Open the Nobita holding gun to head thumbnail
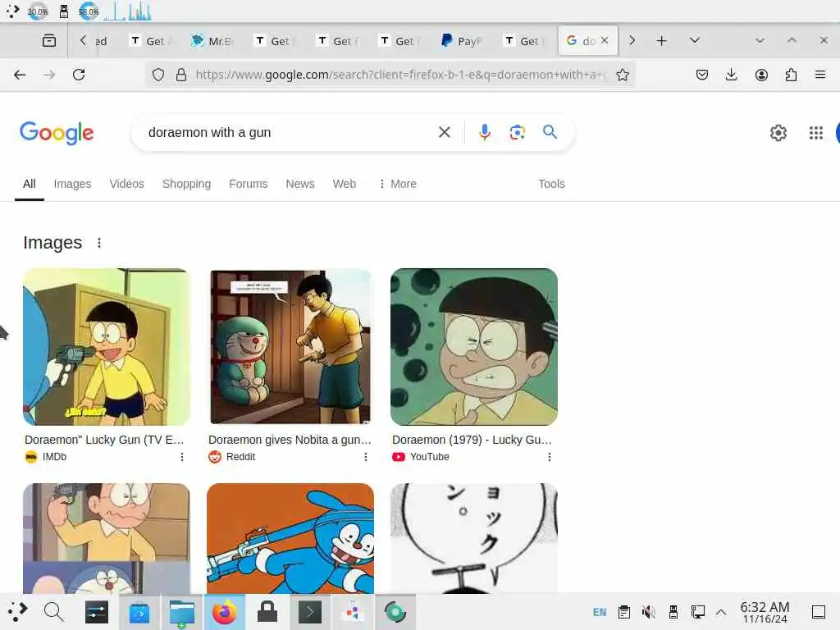The width and height of the screenshot is (840, 630). tap(106, 538)
